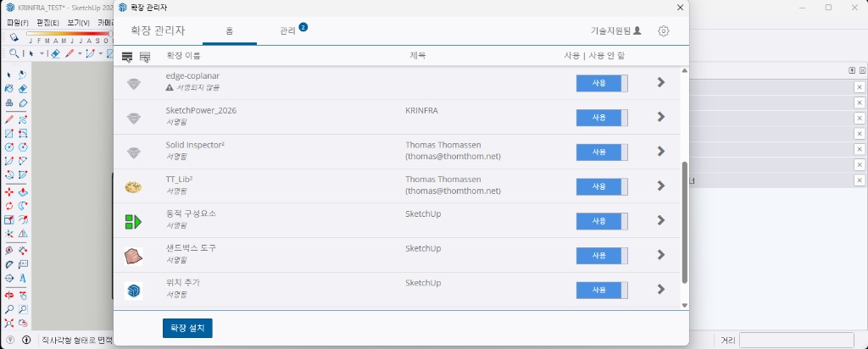This screenshot has height=349, width=868.
Task: Switch off Solid Inspector² extension
Action: (x=602, y=152)
